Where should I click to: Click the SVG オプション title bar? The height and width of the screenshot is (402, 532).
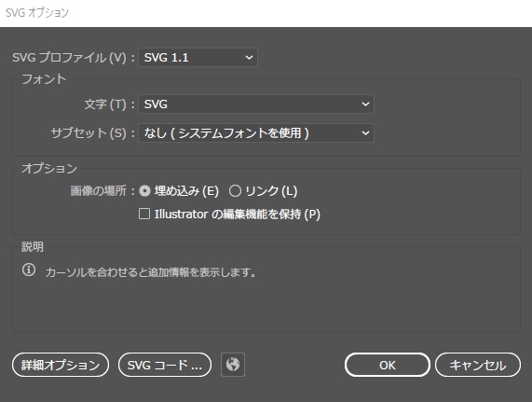[x=266, y=13]
